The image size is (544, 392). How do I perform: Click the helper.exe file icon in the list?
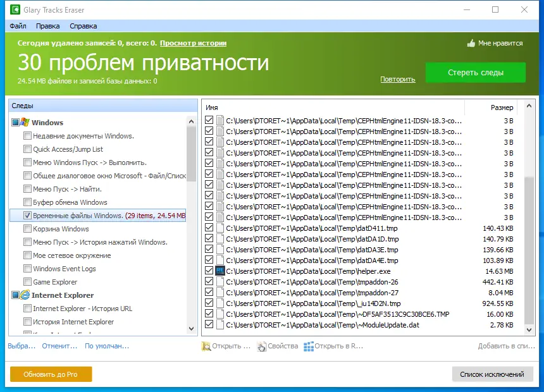(218, 271)
